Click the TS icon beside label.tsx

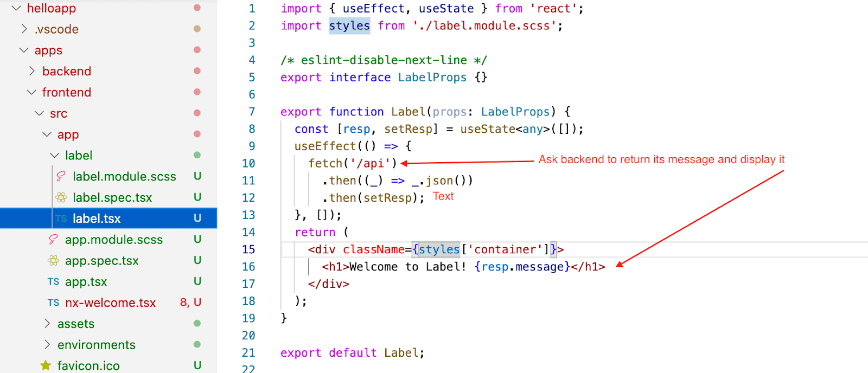pos(61,218)
